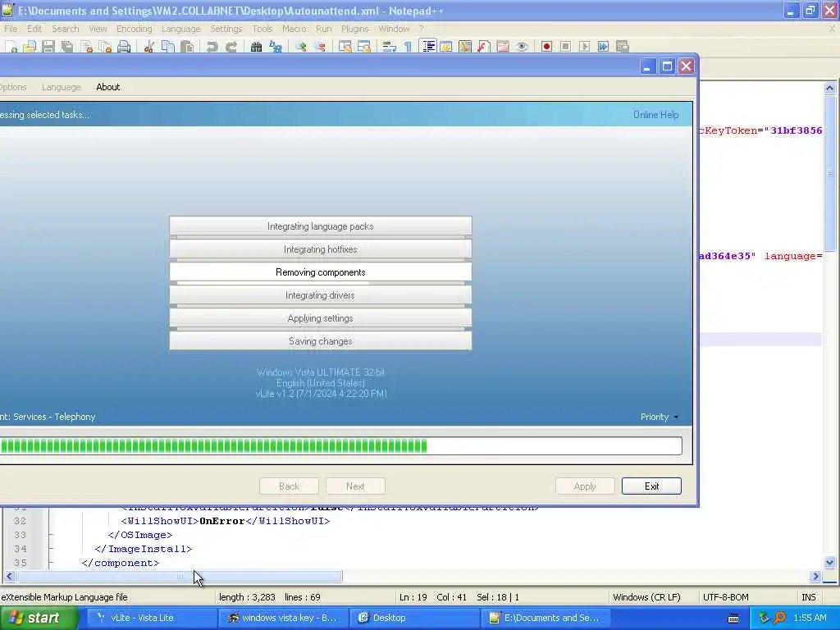Image resolution: width=840 pixels, height=630 pixels.
Task: Click the Notepad++ horizontal scrollbar thumb
Action: point(180,577)
